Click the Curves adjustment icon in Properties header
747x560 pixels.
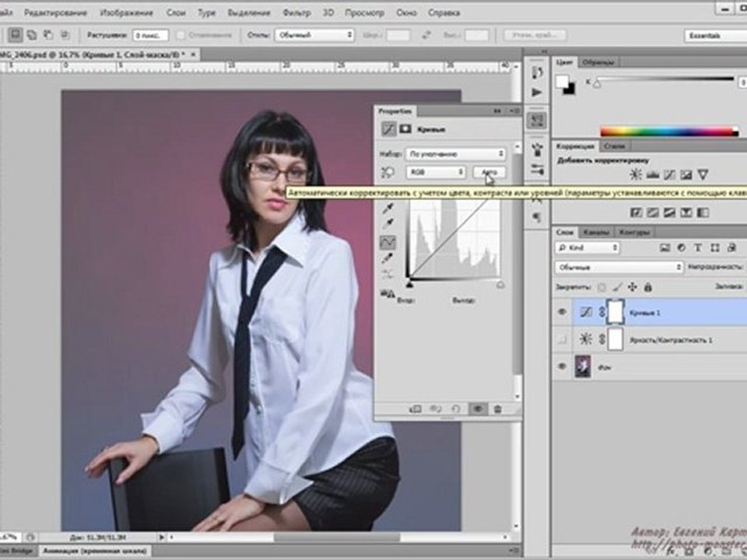(388, 129)
